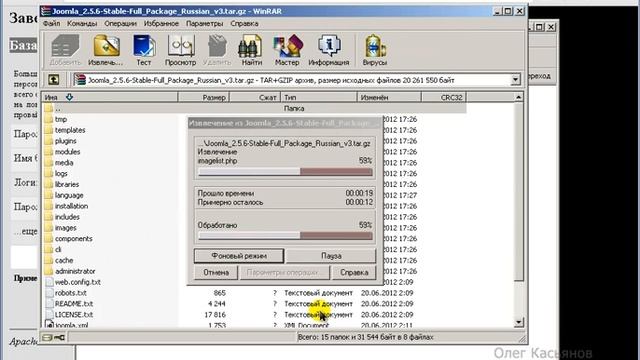Sort by the Сжат column header
This screenshot has height=360, width=640.
coord(255,97)
